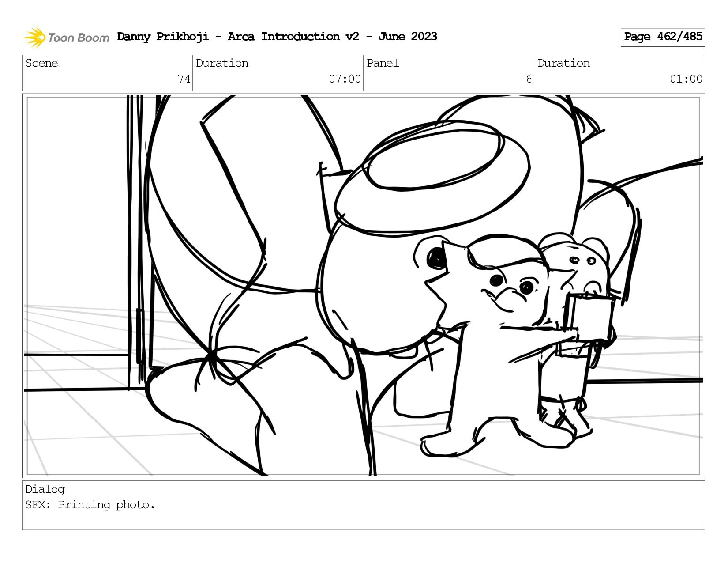Select the text 'SFX: Printing photo.'

tap(90, 505)
